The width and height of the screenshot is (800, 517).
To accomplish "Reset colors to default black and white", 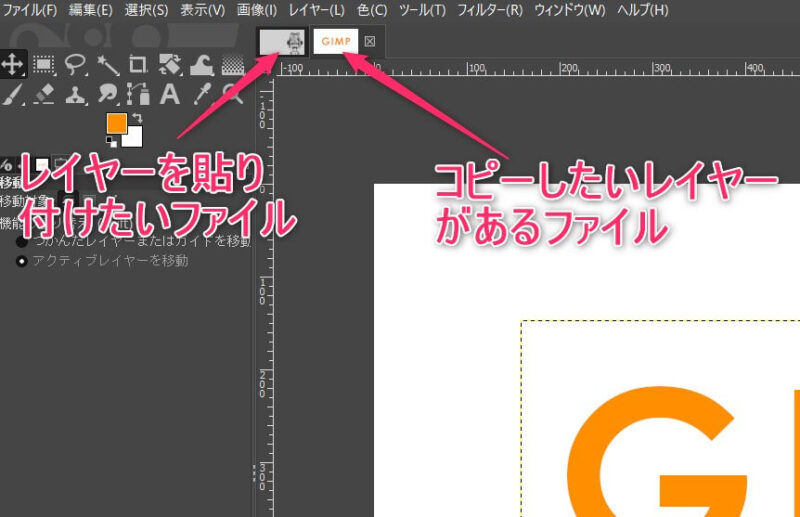I will click(x=111, y=141).
